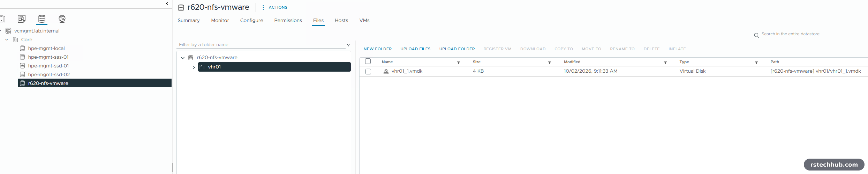Image resolution: width=868 pixels, height=174 pixels.
Task: Collapse the r620-nfs-vmware folder tree root
Action: (x=183, y=58)
